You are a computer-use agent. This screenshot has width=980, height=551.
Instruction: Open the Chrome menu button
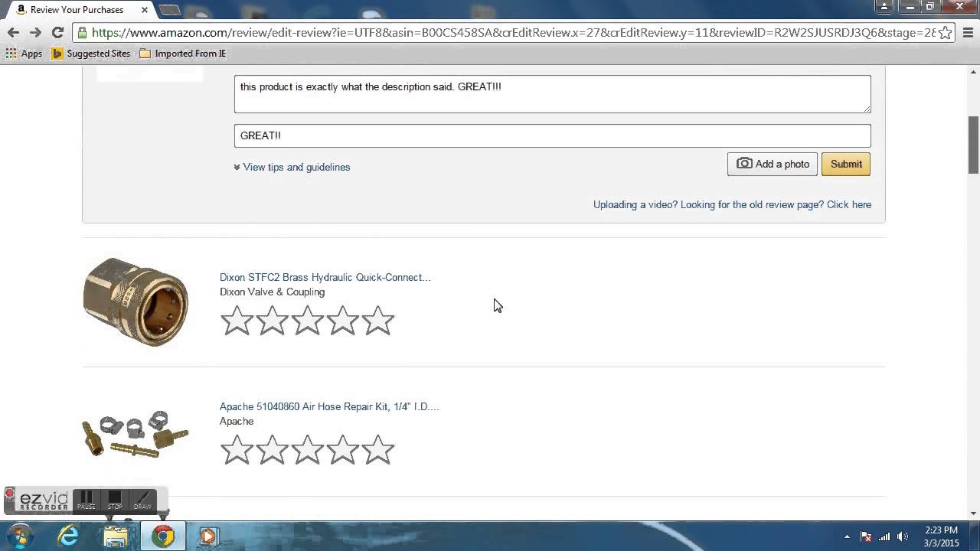(x=968, y=32)
